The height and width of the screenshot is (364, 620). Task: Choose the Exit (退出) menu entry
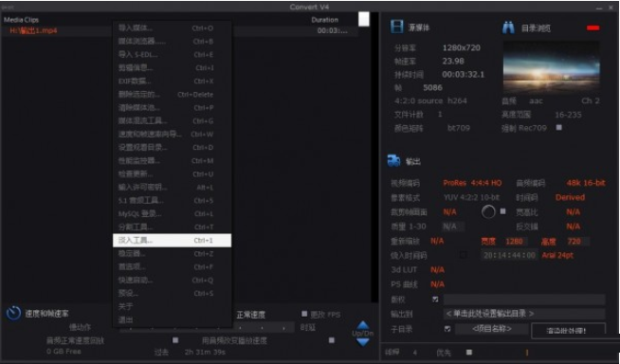pyautogui.click(x=172, y=319)
